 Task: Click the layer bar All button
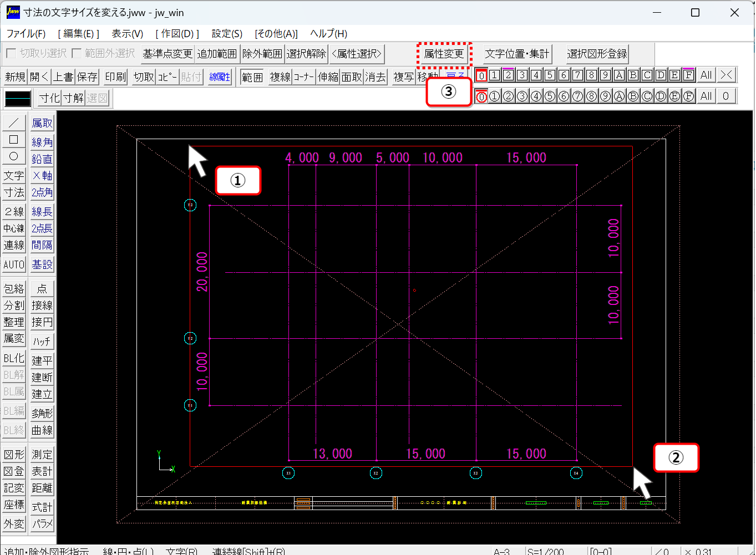point(706,75)
